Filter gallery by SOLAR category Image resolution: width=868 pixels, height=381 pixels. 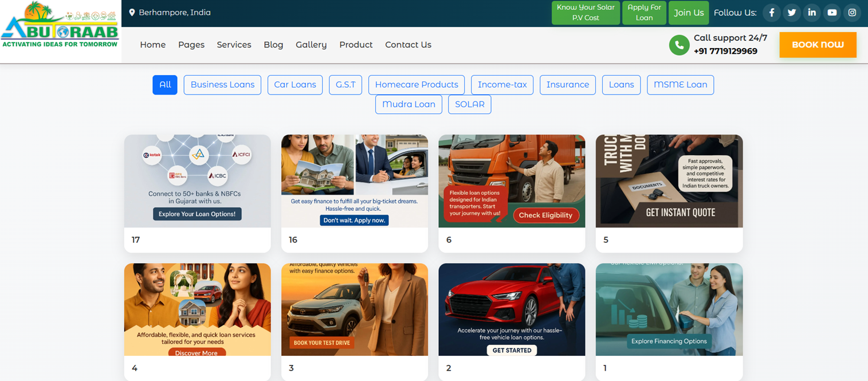(469, 104)
